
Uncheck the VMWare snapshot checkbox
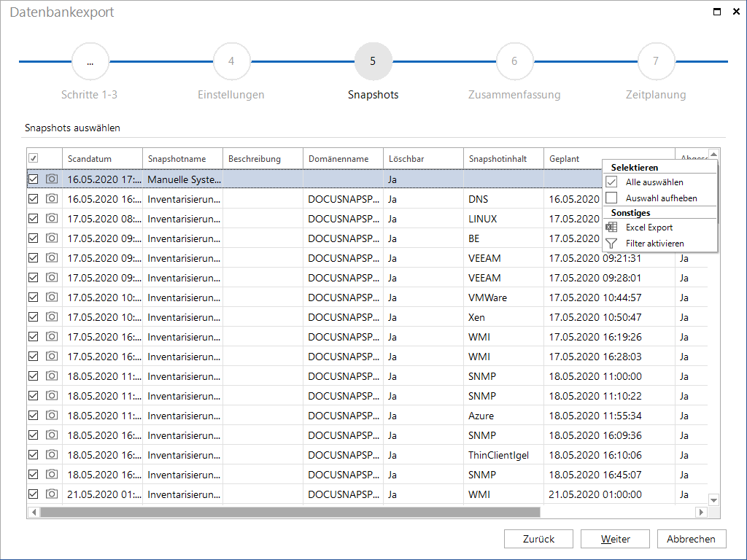click(34, 297)
